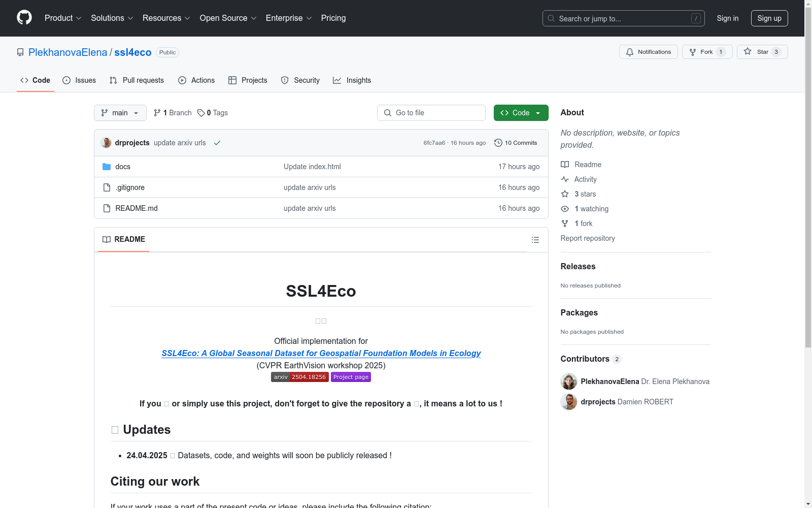Open the .gitignore file
The height and width of the screenshot is (508, 812).
pos(130,187)
